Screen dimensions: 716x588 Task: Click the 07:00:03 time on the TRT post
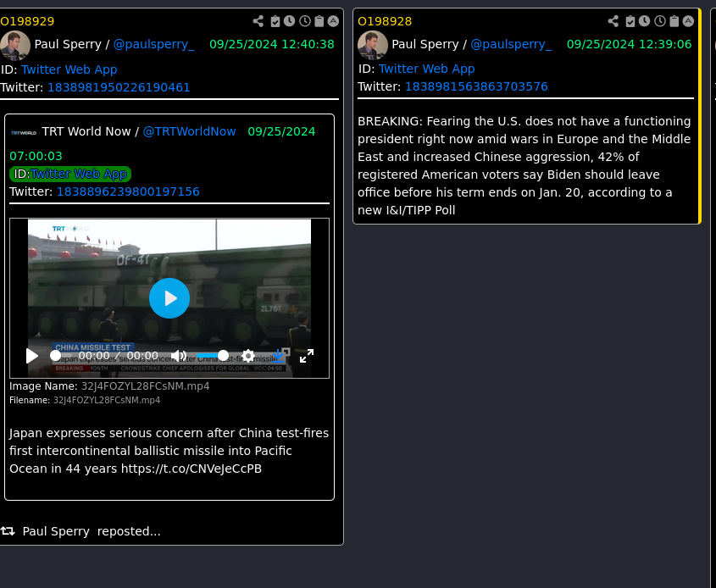(36, 156)
